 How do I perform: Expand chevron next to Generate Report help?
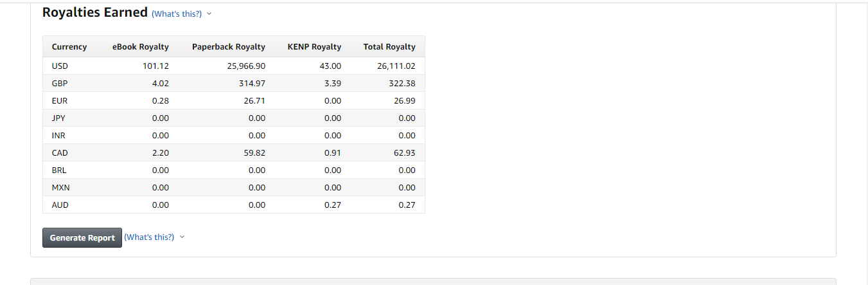click(182, 237)
